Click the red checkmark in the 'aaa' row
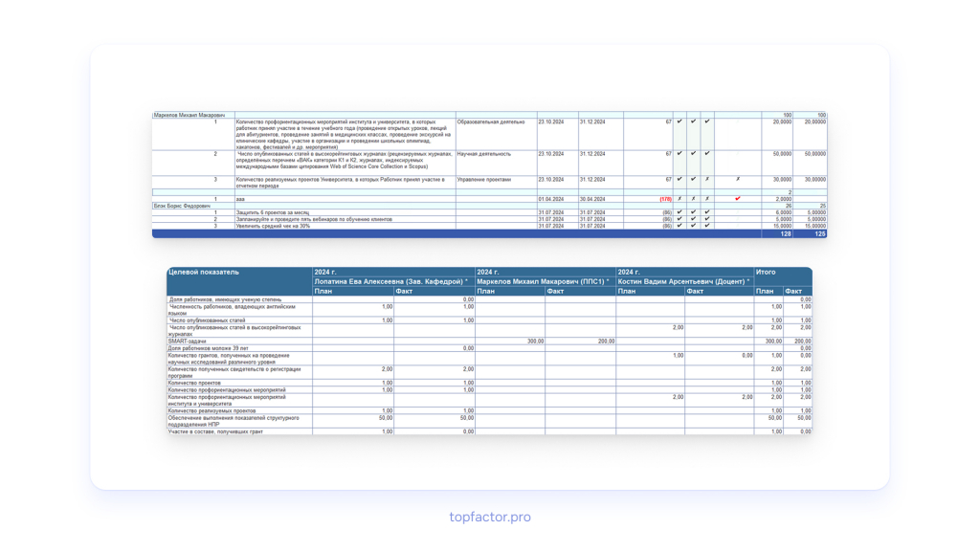This screenshot has width=980, height=551. 738,199
